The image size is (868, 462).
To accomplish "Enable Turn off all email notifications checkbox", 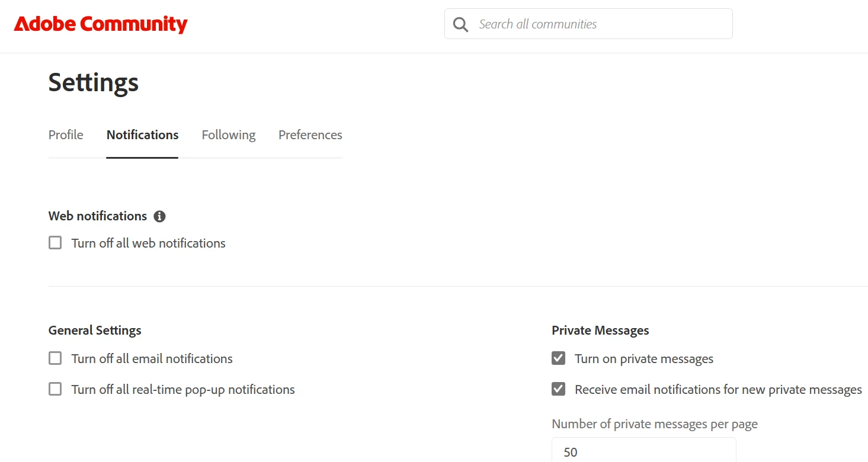I will click(55, 358).
